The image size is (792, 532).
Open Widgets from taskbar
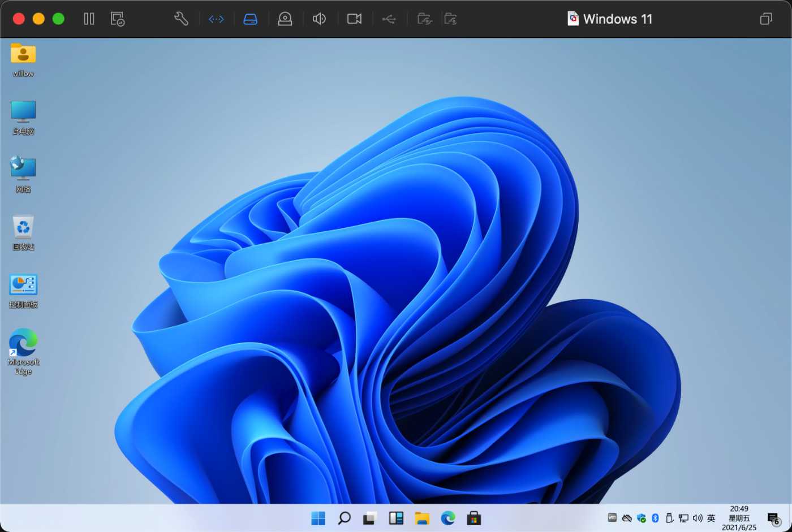396,518
